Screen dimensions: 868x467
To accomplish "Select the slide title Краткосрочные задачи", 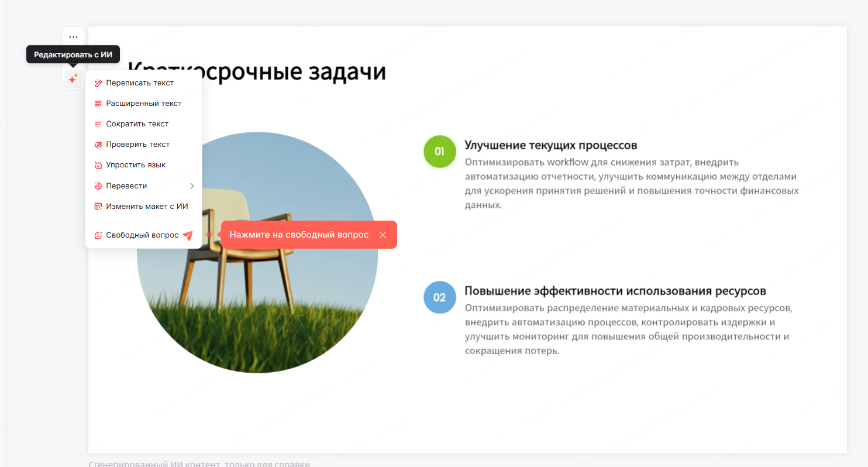I will [x=257, y=72].
